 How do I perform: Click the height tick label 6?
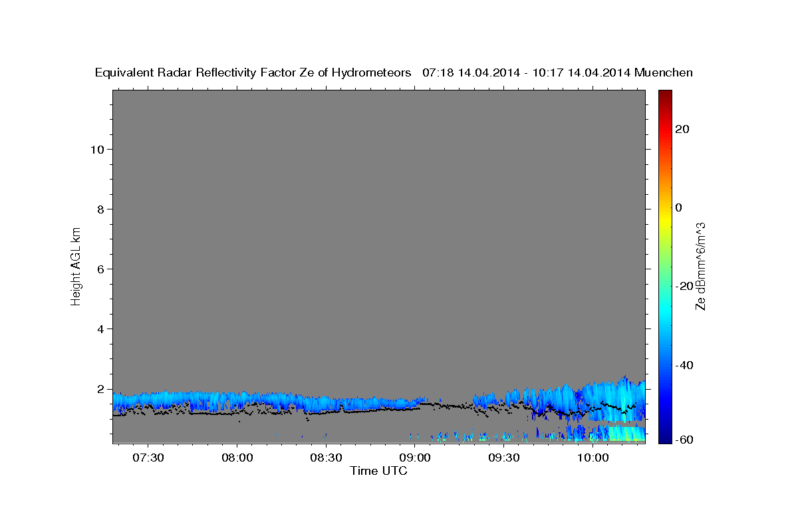(101, 269)
